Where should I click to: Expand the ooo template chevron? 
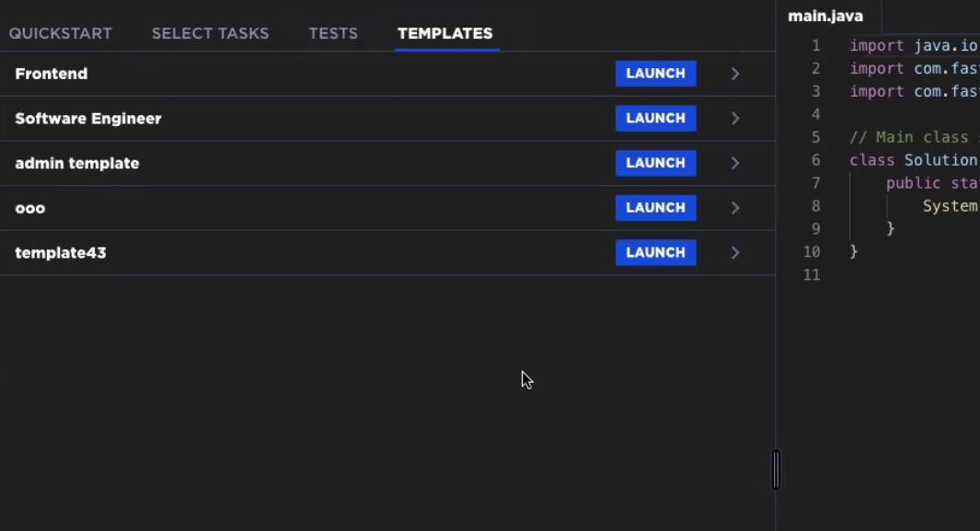click(x=735, y=208)
